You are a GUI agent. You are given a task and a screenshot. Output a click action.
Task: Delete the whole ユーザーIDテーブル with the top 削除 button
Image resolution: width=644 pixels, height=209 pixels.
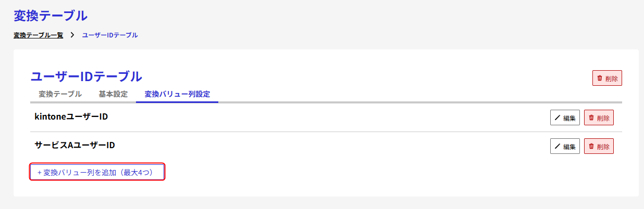click(x=607, y=79)
